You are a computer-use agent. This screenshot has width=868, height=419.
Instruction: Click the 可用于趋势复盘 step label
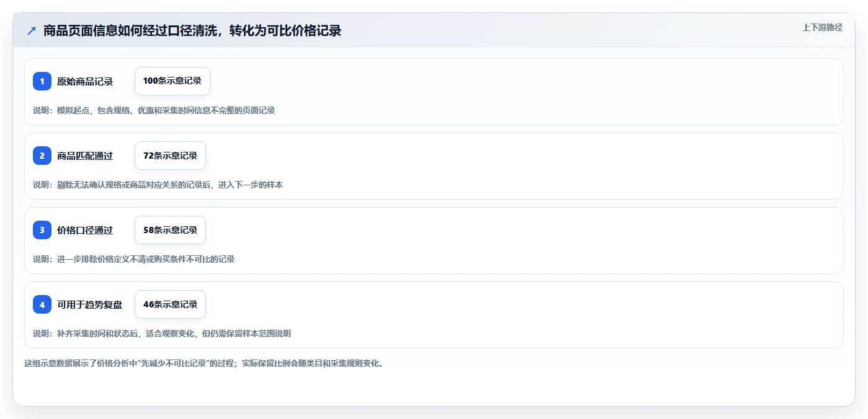coord(90,304)
